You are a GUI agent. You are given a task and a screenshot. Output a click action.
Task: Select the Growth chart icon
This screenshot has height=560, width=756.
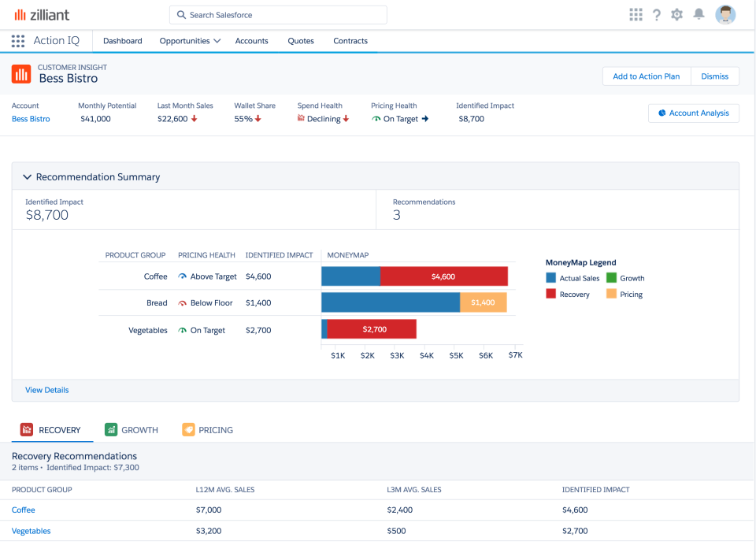coord(110,429)
